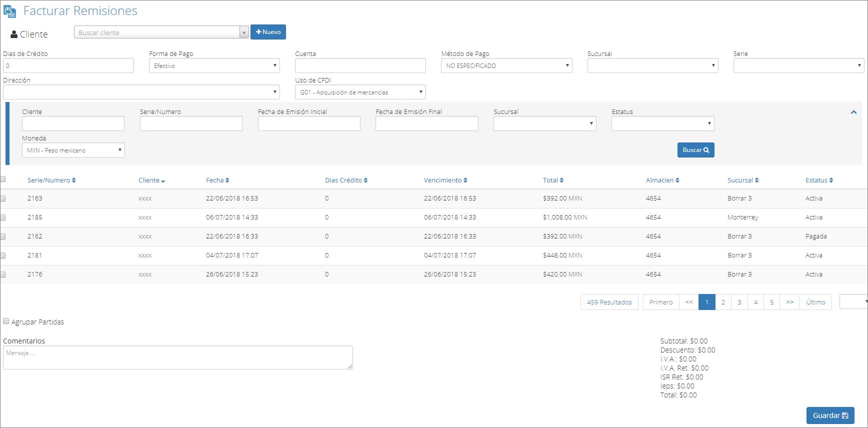Click the 459 Resultados label
The image size is (868, 428).
[x=609, y=302]
